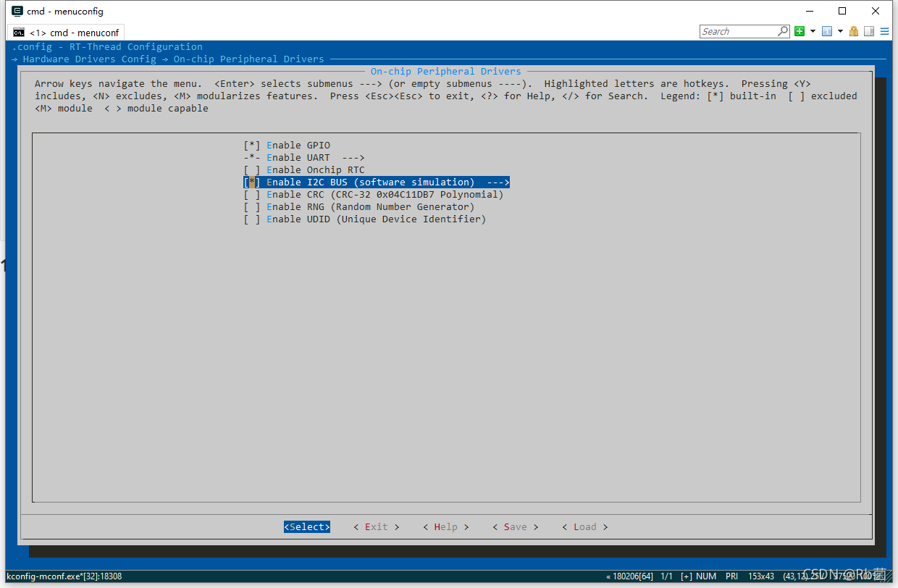
Task: Click the "On-chip Peripheral Drivers" dialog title
Action: [446, 71]
